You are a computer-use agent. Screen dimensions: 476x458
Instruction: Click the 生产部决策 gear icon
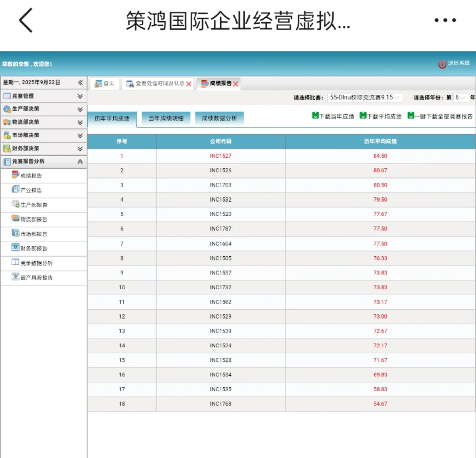pos(7,109)
